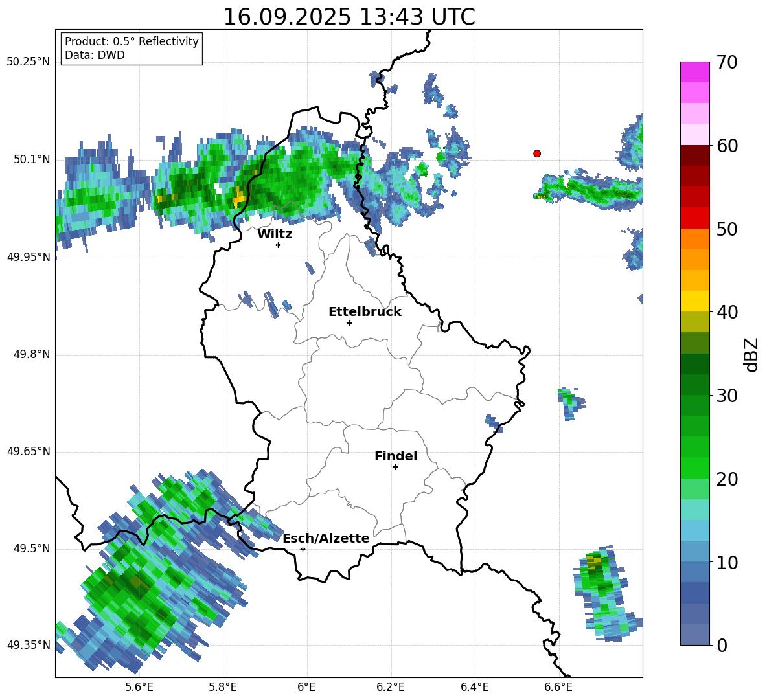
Task: Click the 50.1°N latitude label
Action: coord(31,160)
